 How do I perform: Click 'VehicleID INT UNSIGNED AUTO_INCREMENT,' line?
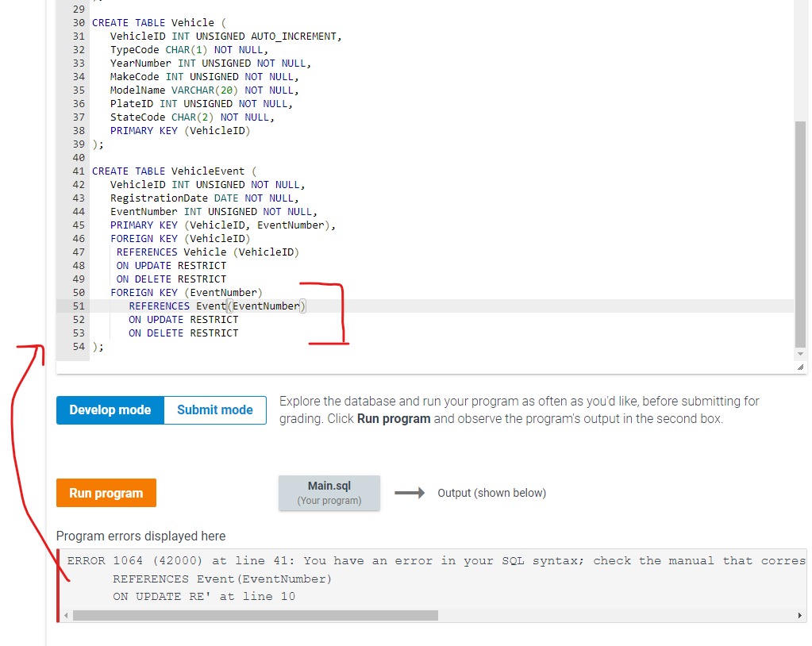point(225,37)
